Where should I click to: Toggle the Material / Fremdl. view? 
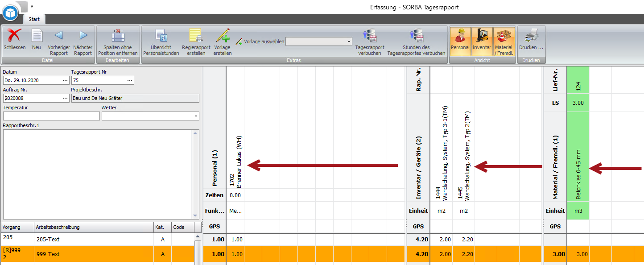(504, 41)
